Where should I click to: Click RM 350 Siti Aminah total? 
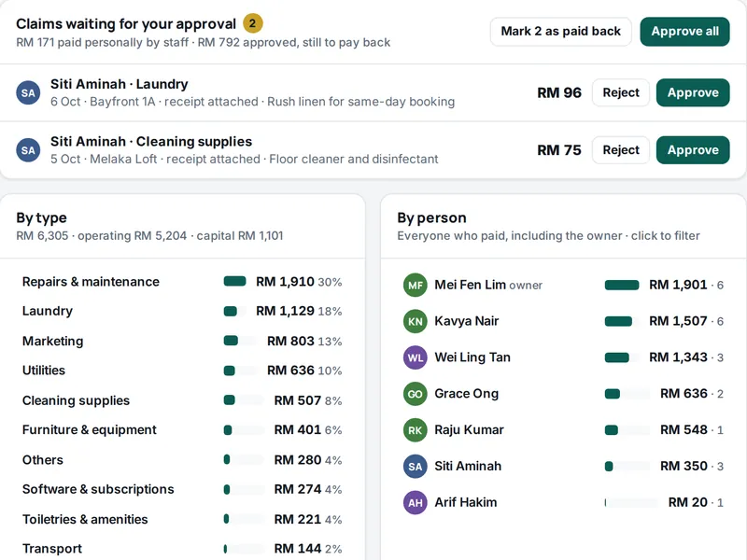684,466
